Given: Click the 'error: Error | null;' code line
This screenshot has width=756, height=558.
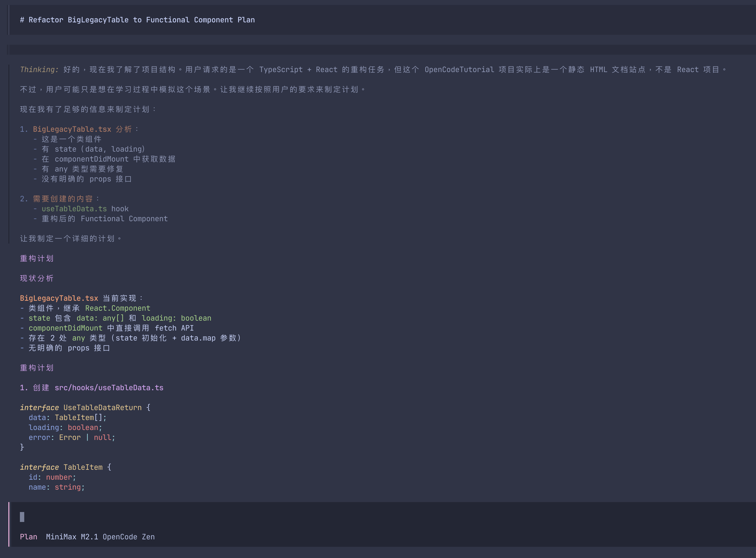Looking at the screenshot, I should 71,437.
